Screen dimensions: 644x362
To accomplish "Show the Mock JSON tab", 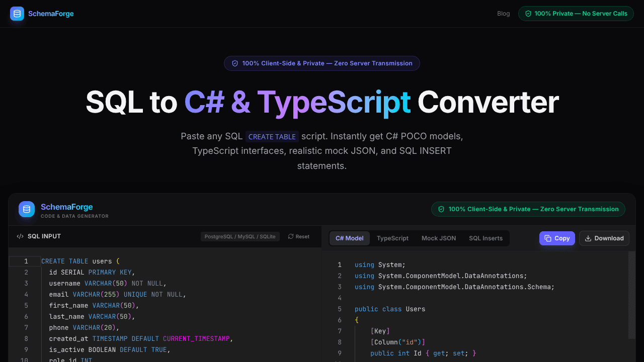I will pos(439,238).
